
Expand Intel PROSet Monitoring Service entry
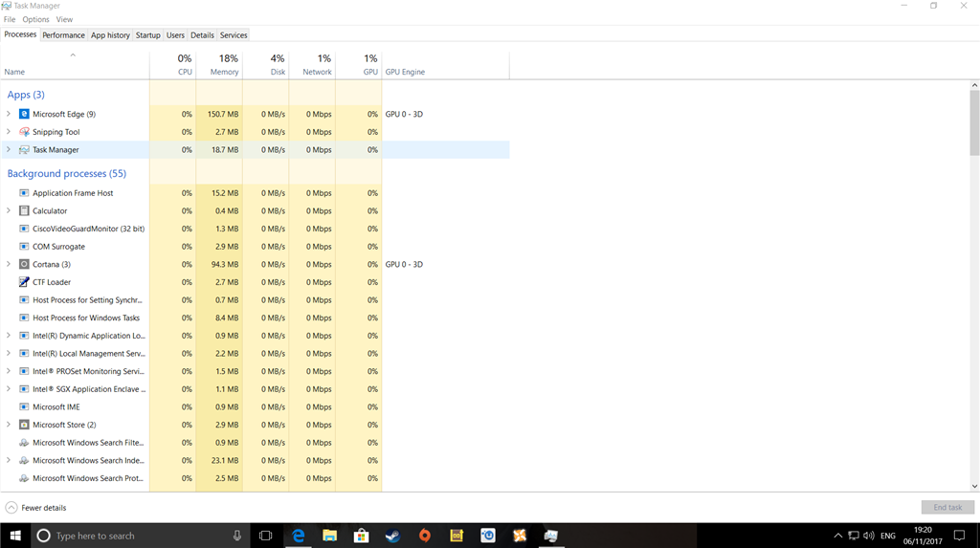coord(9,371)
